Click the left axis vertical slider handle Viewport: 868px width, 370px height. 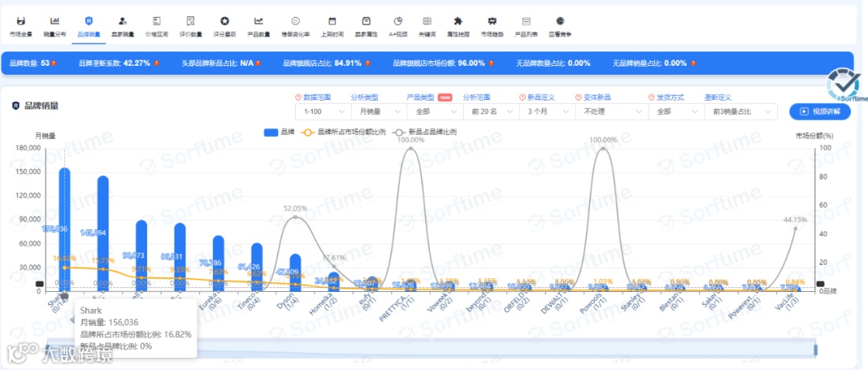coord(39,284)
